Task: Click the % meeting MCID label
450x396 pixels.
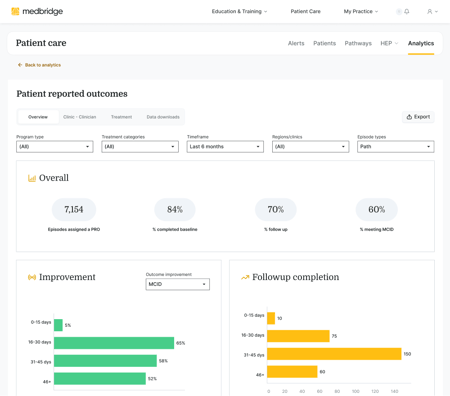Action: coord(377,229)
